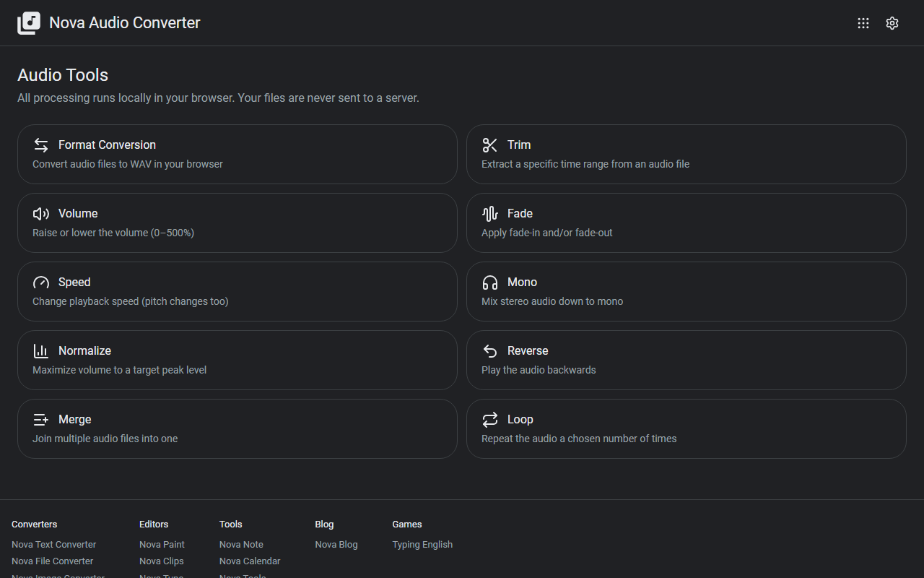Open Nova Paint footer link

pos(162,545)
